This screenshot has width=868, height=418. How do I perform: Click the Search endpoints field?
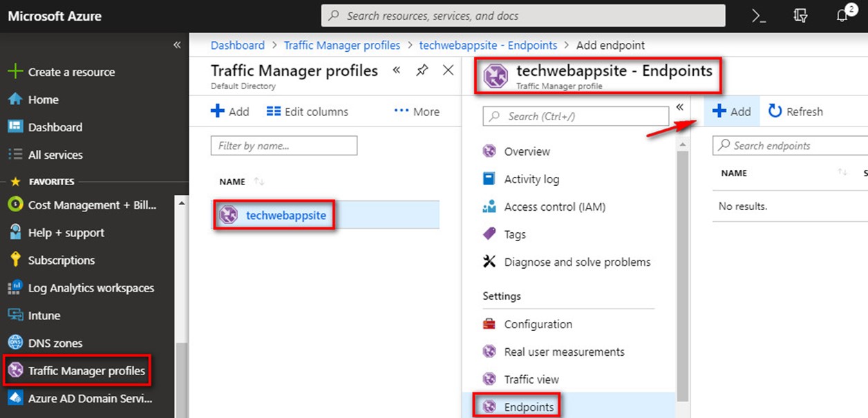[x=790, y=146]
